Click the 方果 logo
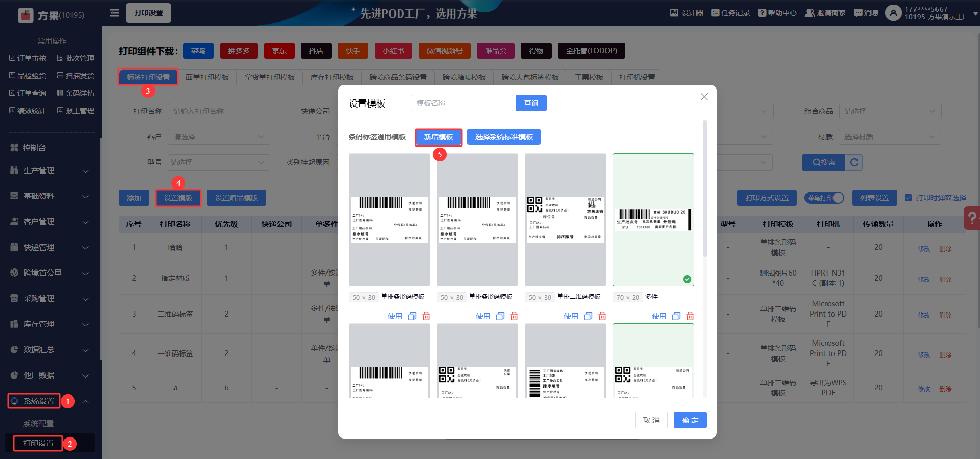 (x=51, y=15)
